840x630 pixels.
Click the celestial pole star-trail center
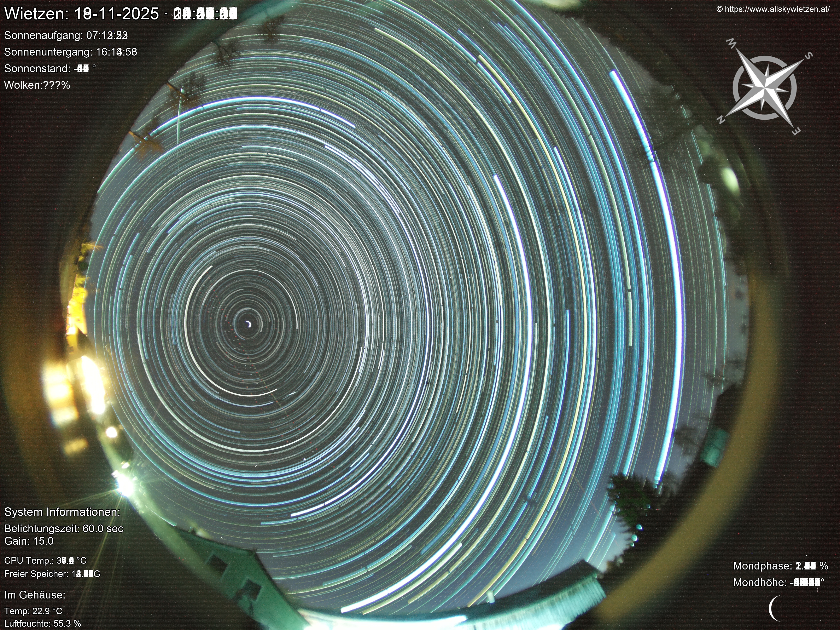[249, 324]
